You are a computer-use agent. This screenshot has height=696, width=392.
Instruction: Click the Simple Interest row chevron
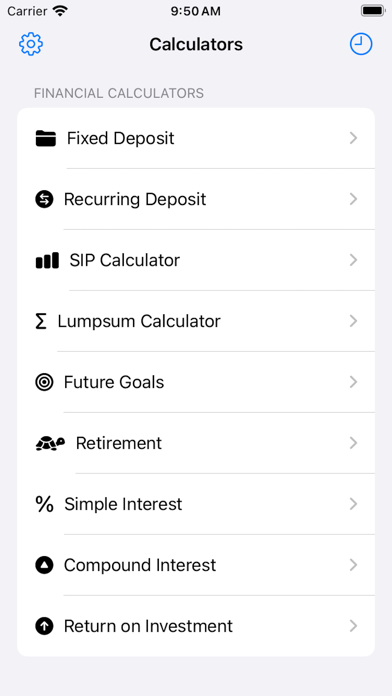click(353, 504)
